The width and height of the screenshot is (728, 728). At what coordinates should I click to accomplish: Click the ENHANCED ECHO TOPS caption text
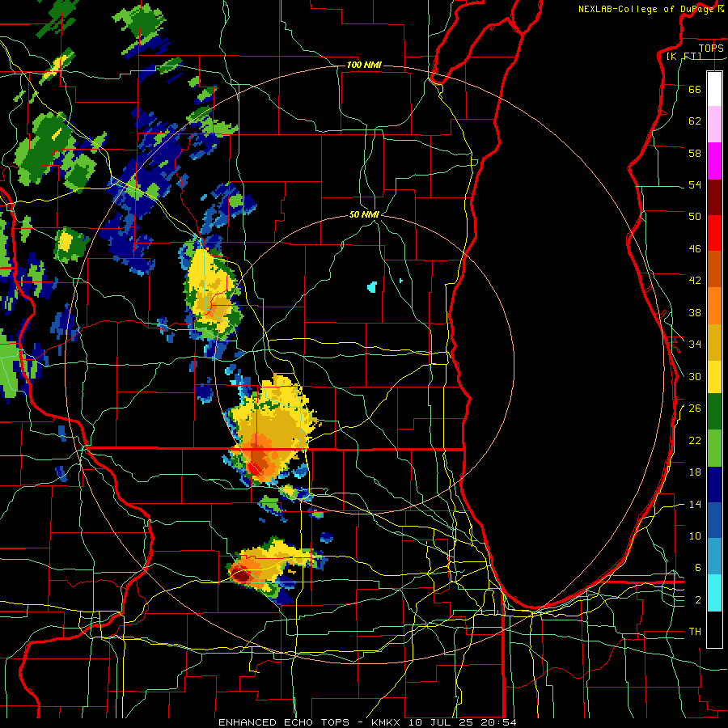point(284,722)
